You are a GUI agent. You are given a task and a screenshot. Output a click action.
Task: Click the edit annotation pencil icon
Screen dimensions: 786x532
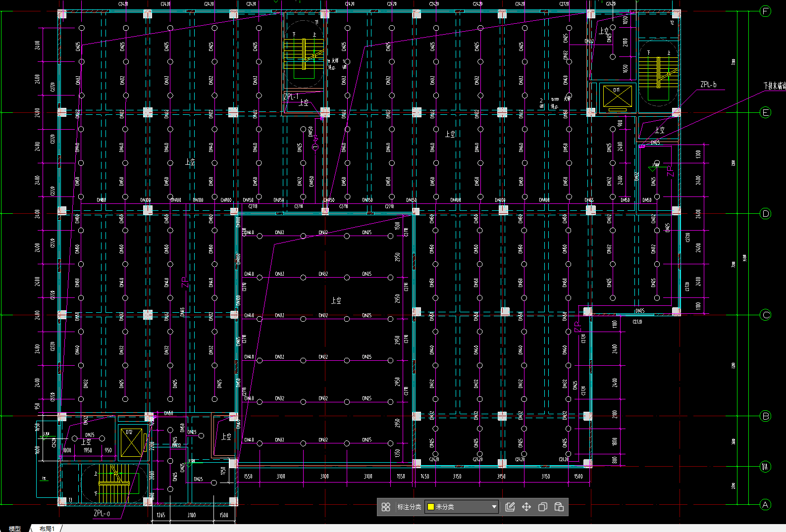[510, 507]
